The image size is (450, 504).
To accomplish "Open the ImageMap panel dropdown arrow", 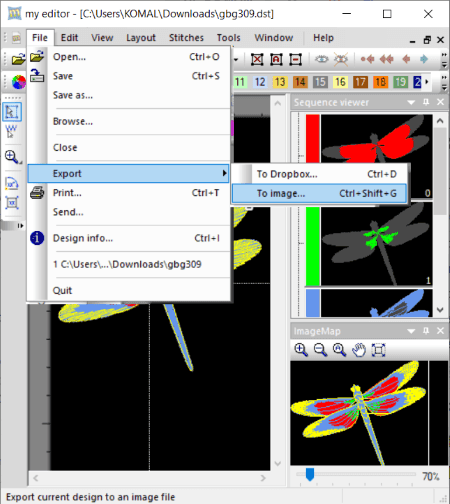I will coord(411,331).
